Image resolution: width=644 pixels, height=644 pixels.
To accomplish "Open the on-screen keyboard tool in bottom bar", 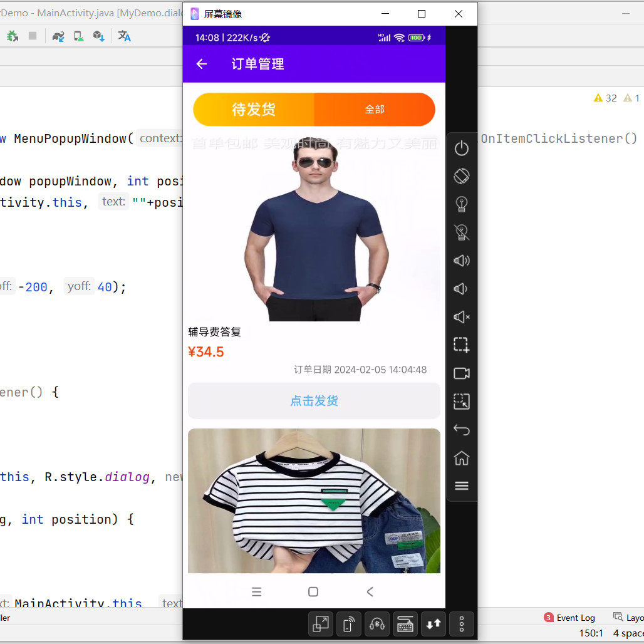I will [x=405, y=624].
